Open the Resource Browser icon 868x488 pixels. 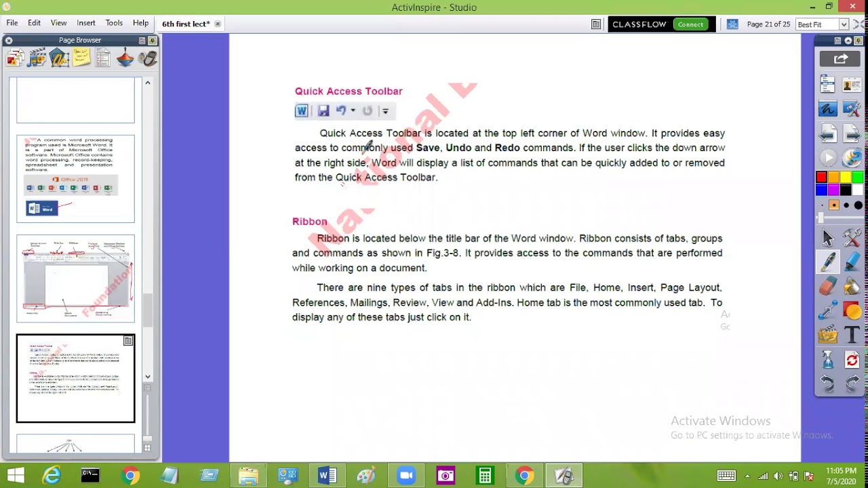click(x=37, y=58)
